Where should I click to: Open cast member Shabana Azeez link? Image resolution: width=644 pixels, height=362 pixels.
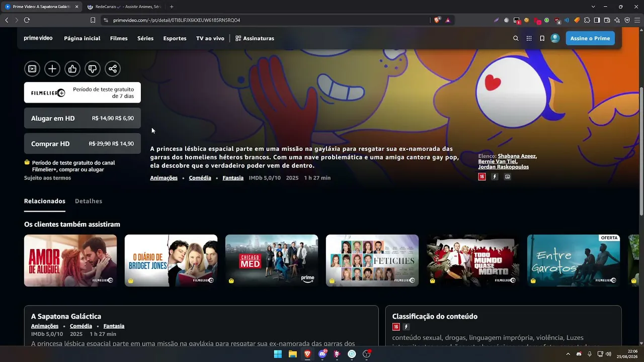pyautogui.click(x=517, y=156)
